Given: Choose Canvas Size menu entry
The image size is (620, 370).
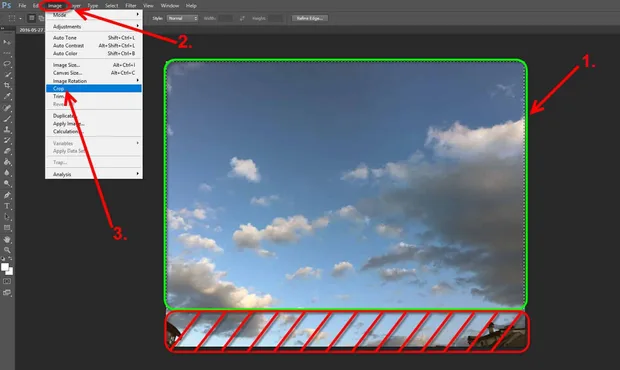Looking at the screenshot, I should pos(93,73).
